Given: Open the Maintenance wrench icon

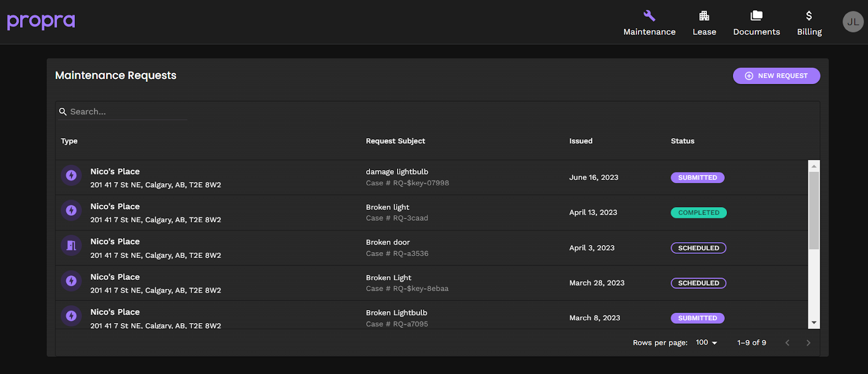Looking at the screenshot, I should point(649,16).
